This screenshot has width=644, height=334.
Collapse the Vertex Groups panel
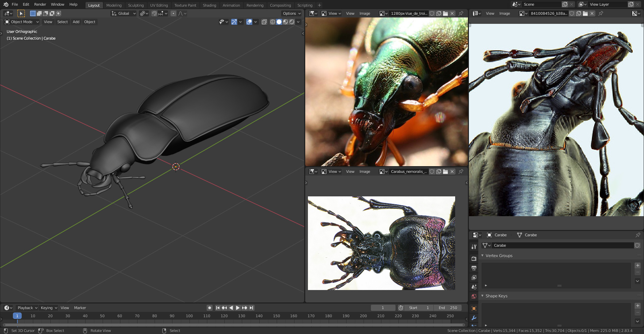[483, 255]
